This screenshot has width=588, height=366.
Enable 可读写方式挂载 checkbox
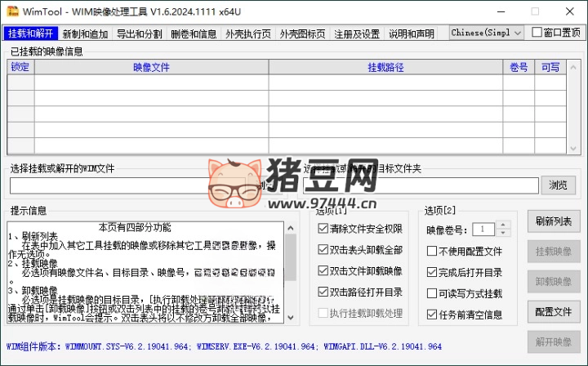(x=432, y=293)
